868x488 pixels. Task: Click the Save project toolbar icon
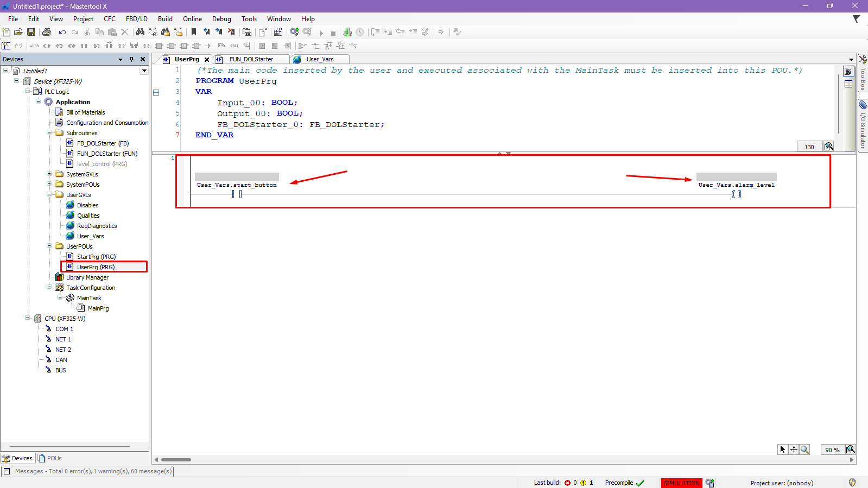click(x=31, y=32)
